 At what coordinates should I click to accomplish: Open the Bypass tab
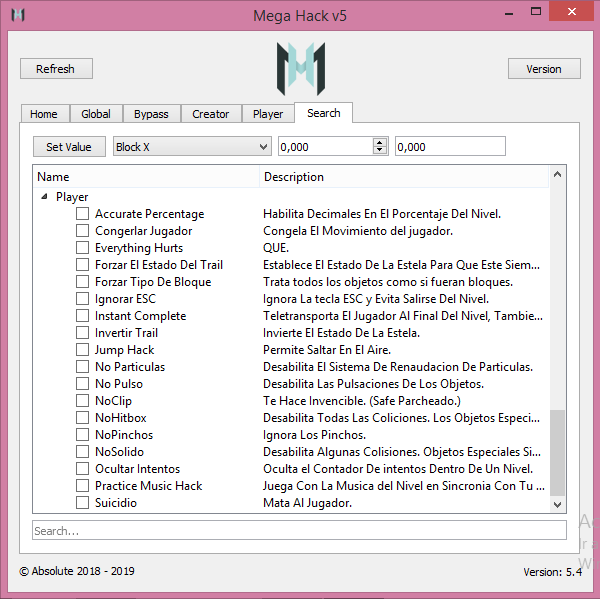pyautogui.click(x=151, y=114)
